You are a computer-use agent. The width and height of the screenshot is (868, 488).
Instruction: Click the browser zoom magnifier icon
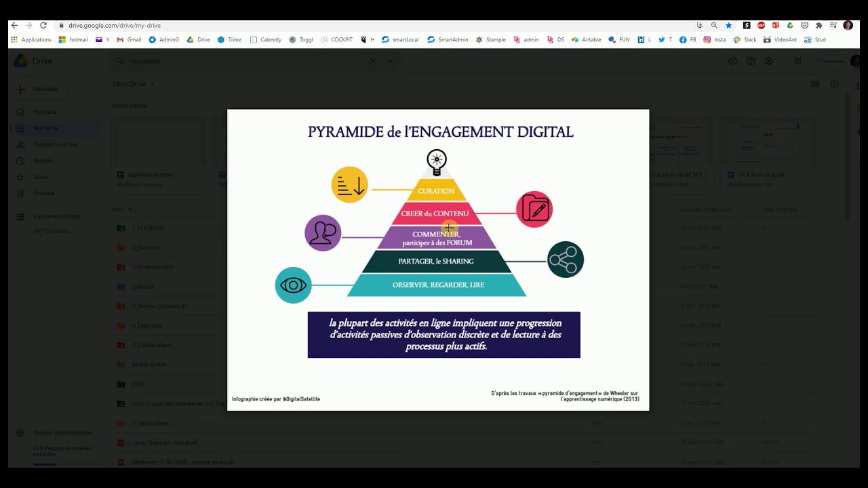pos(714,25)
